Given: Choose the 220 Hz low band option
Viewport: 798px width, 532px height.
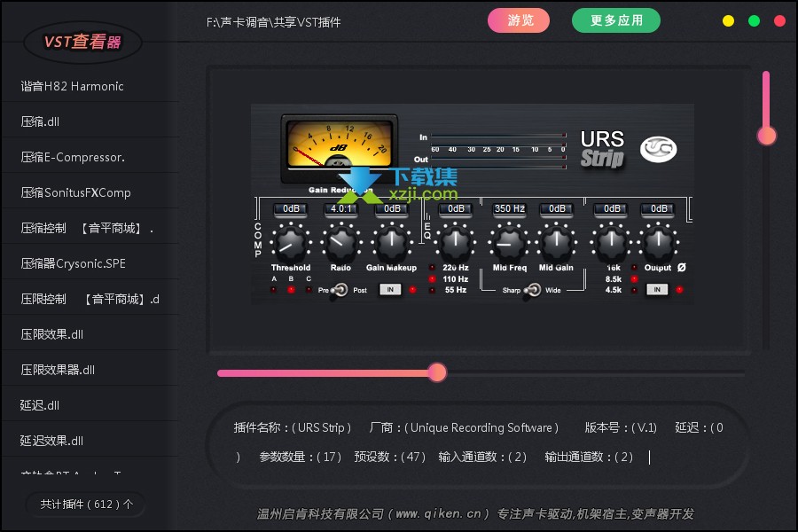Looking at the screenshot, I should tap(455, 268).
